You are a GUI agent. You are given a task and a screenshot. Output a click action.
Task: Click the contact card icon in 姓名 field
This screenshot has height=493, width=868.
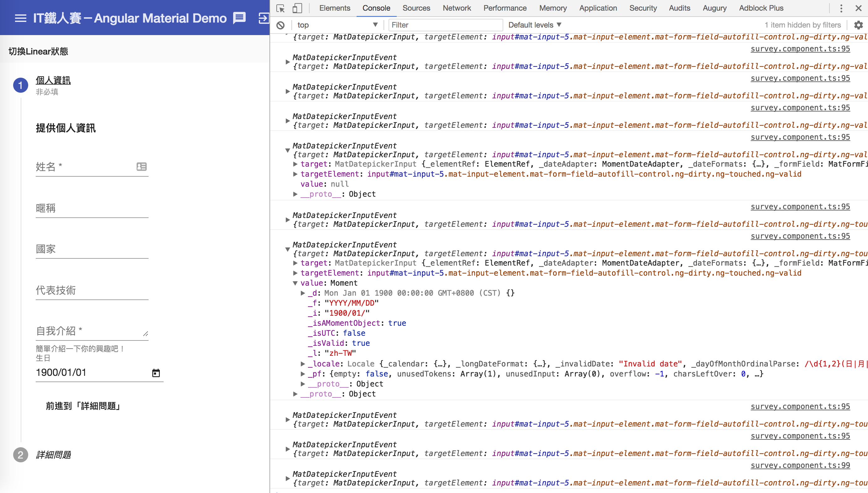142,166
